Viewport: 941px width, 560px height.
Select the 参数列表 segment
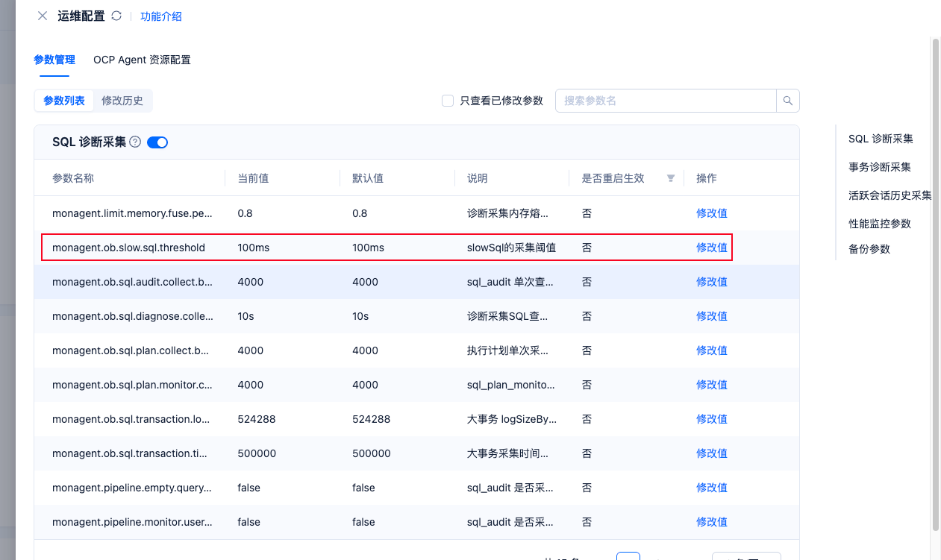tap(64, 101)
